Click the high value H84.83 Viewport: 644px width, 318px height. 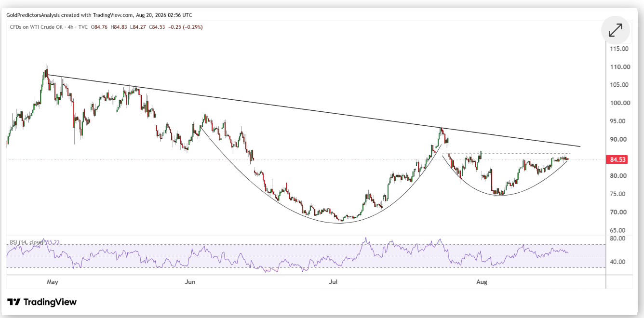[119, 27]
